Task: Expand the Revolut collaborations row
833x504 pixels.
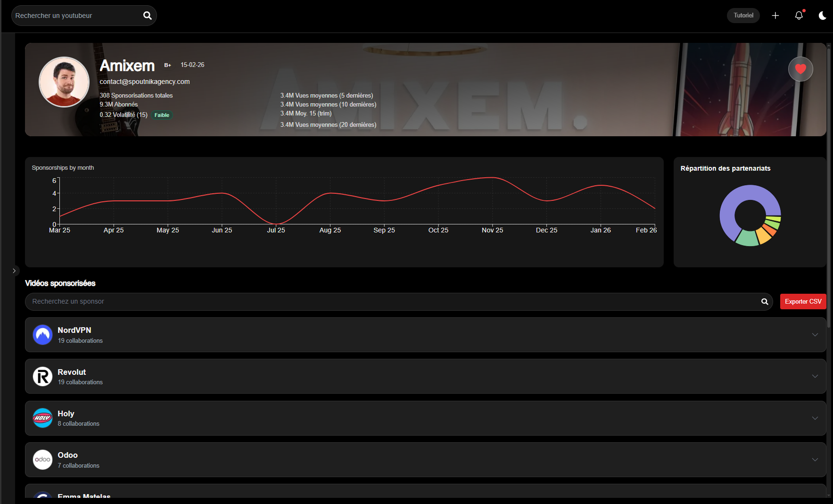Action: tap(815, 376)
